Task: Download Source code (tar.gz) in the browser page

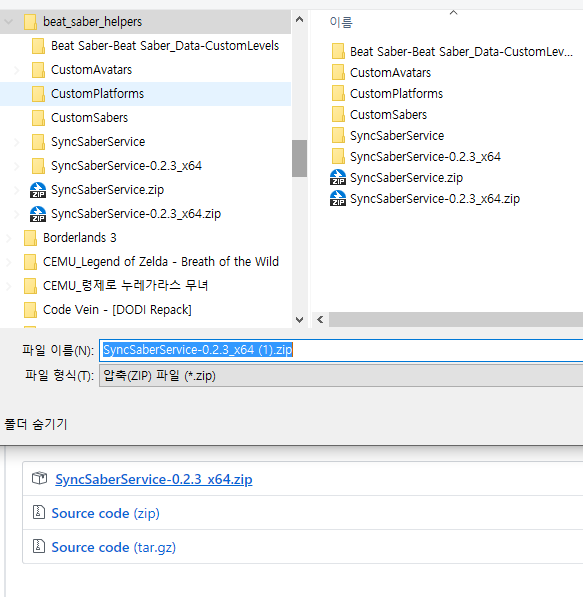Action: [113, 547]
